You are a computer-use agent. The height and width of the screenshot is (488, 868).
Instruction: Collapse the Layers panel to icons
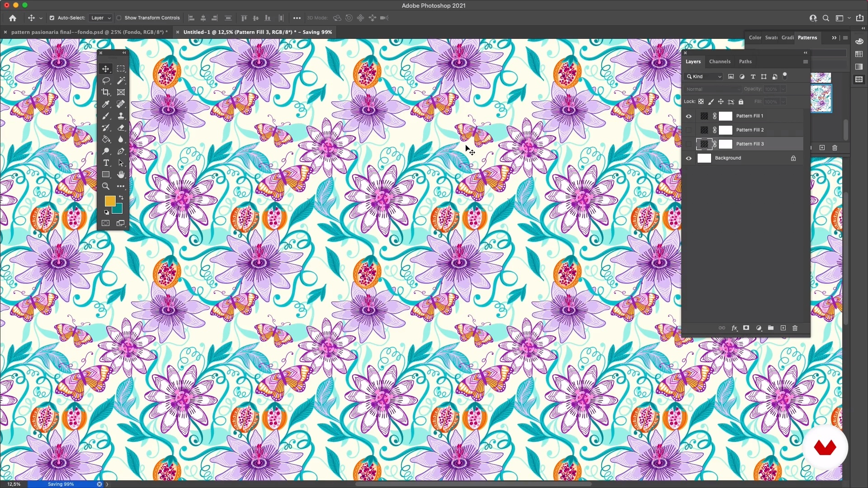805,53
